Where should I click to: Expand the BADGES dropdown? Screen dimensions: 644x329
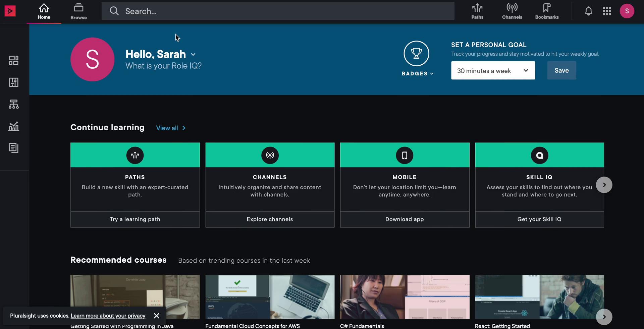(x=418, y=74)
